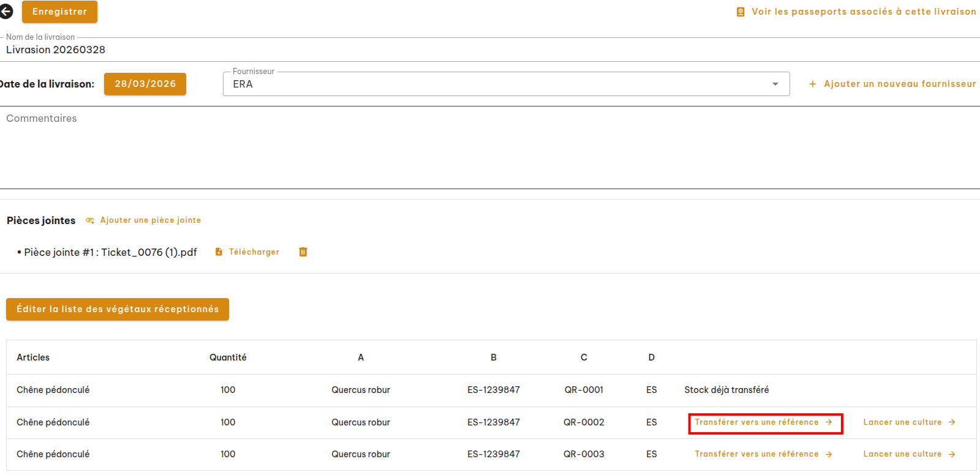The height and width of the screenshot is (475, 980).
Task: Click the passport book icon
Action: [x=741, y=12]
